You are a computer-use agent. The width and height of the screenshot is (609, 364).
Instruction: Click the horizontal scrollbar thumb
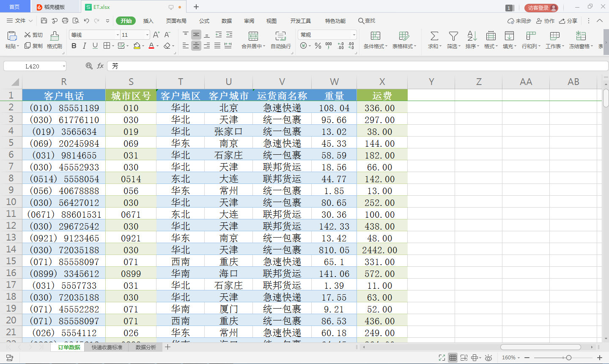540,347
